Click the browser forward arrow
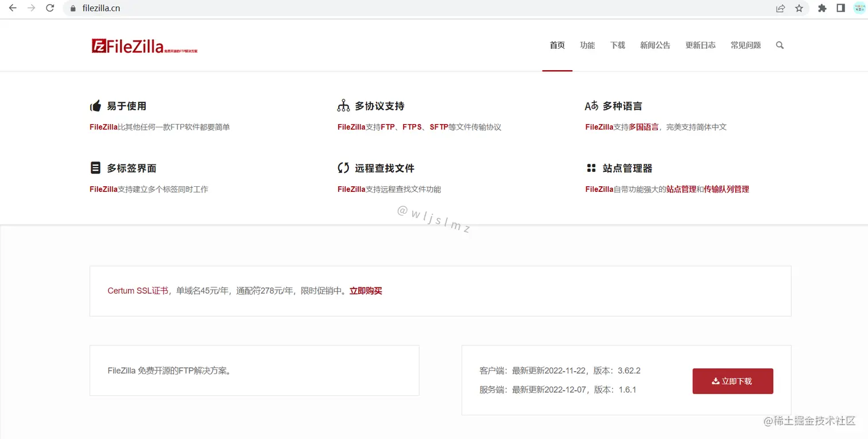Screen dimensions: 868x439 (31, 8)
